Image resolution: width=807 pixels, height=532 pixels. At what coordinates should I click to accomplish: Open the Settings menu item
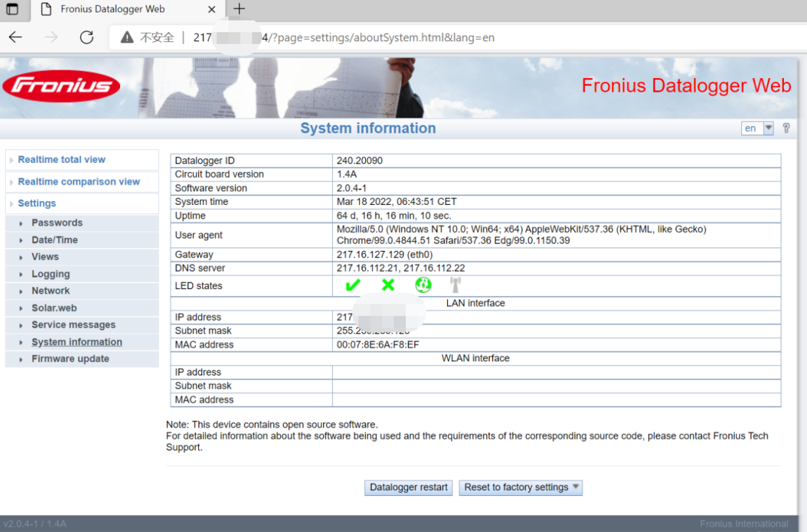click(x=37, y=204)
